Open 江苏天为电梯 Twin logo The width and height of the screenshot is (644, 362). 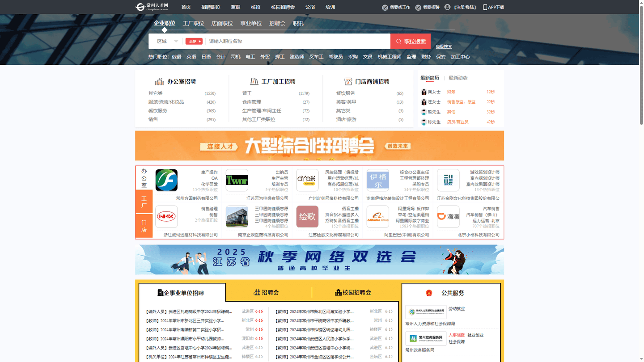[237, 180]
